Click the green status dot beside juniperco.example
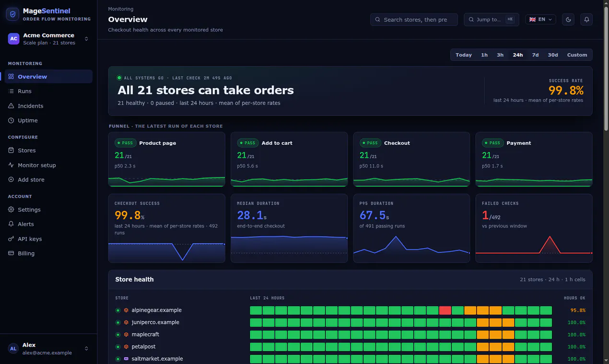Screen dimensions: 609x364 [118, 322]
